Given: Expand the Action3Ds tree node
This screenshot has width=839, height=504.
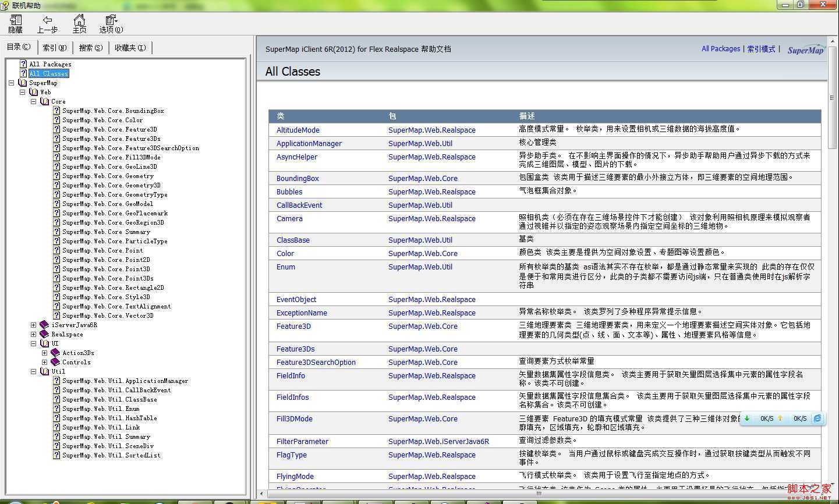Looking at the screenshot, I should [44, 353].
